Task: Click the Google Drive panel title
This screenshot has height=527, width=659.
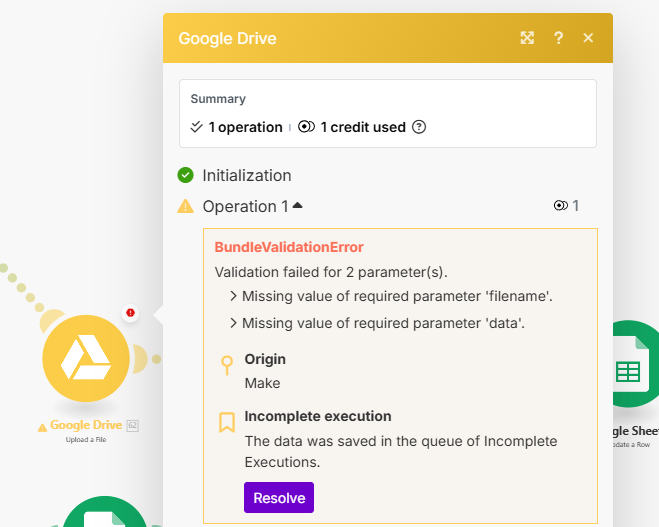Action: click(x=227, y=39)
